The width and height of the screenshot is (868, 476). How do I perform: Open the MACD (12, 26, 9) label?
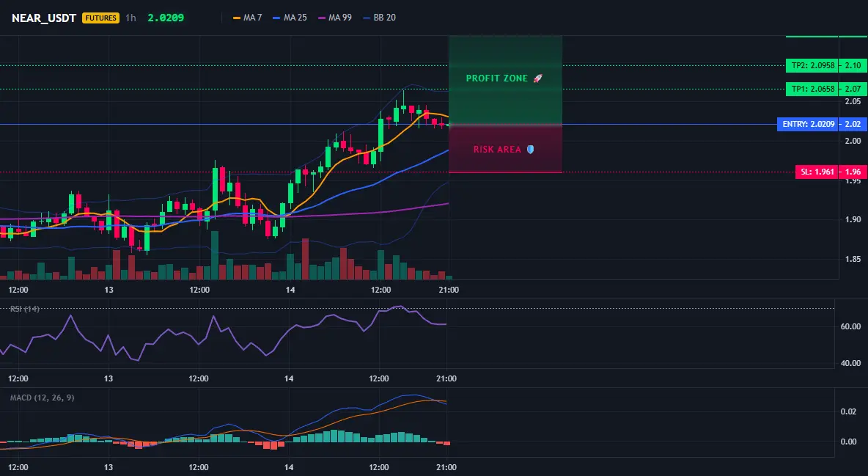click(x=42, y=398)
